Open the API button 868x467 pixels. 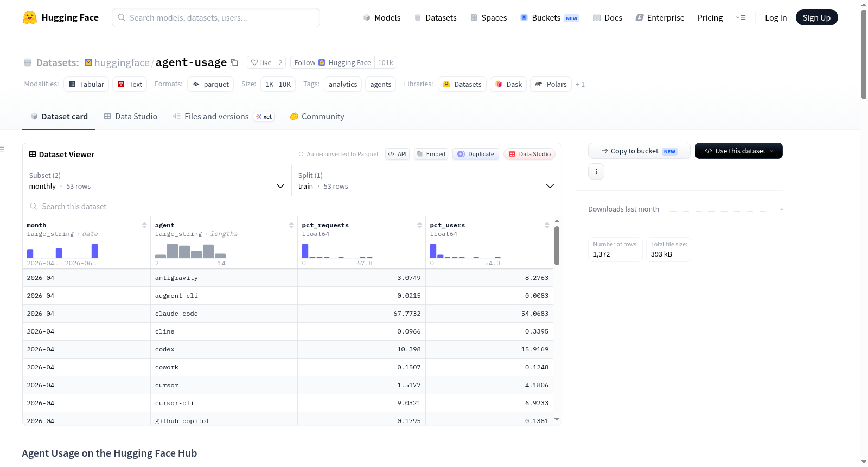pyautogui.click(x=397, y=154)
